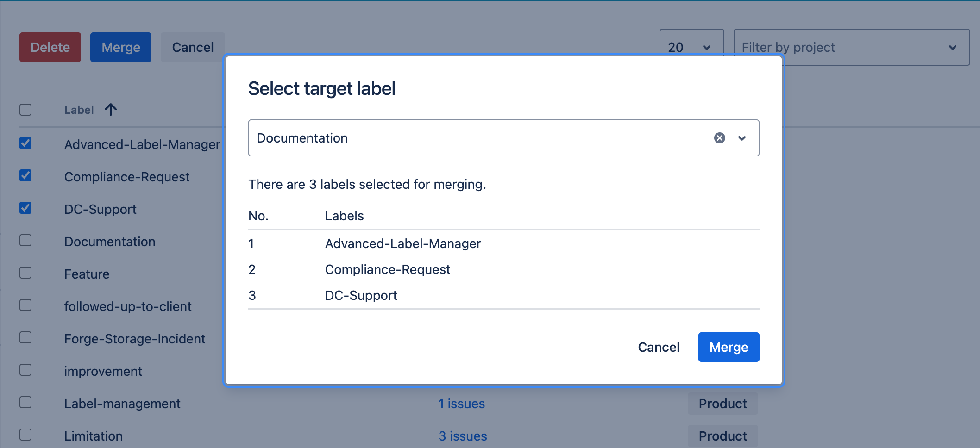Clear the Documentation target label selection

pyautogui.click(x=719, y=138)
